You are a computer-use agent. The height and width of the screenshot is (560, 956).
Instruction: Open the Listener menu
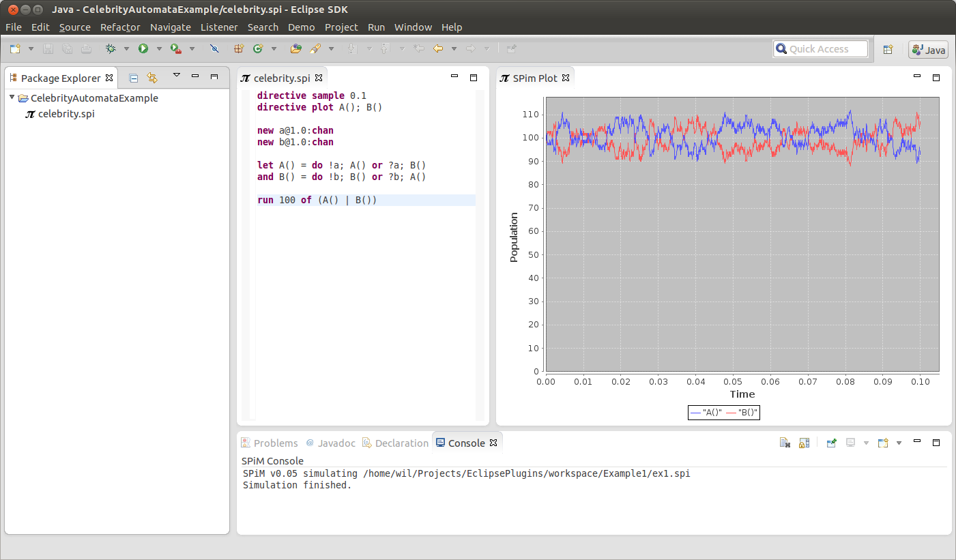(219, 27)
